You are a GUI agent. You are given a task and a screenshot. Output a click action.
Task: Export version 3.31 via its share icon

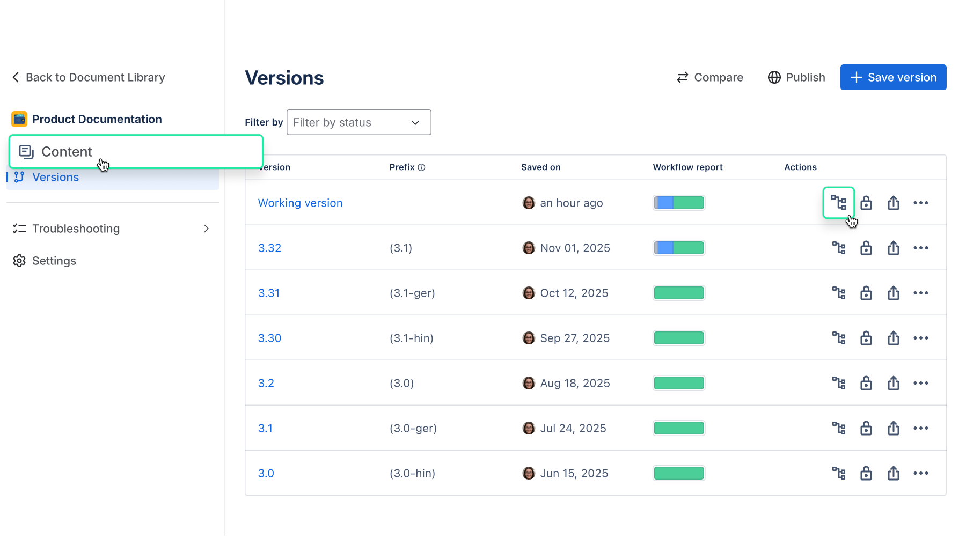tap(894, 293)
